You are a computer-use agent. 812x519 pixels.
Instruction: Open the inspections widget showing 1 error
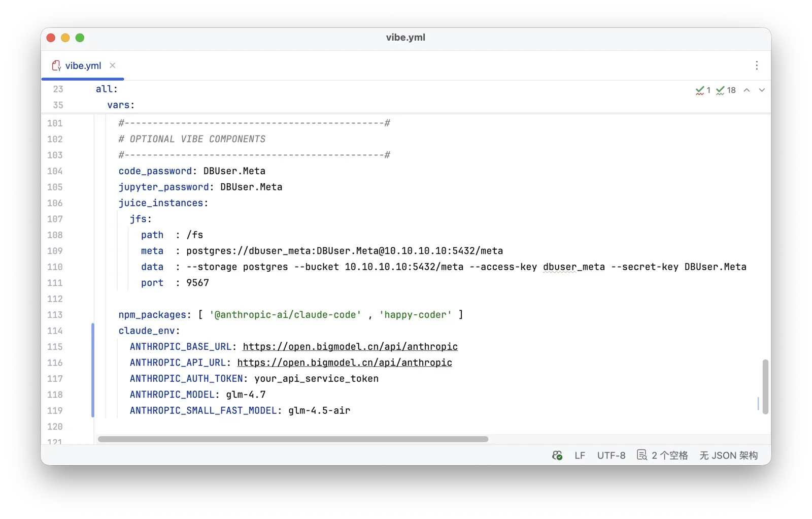(x=703, y=90)
